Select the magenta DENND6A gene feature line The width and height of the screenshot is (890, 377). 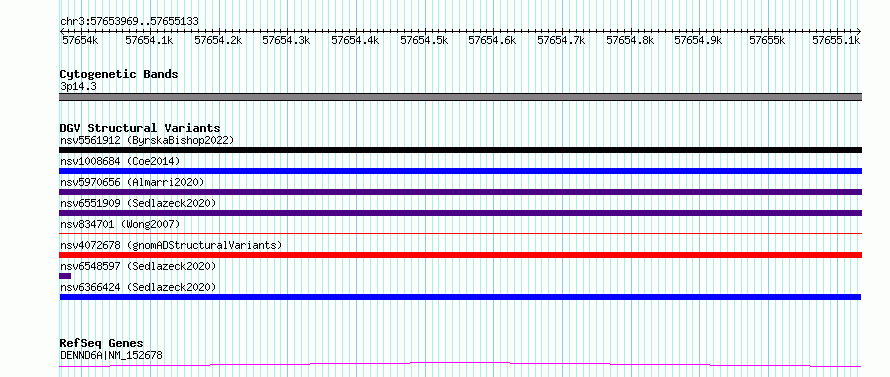click(460, 365)
